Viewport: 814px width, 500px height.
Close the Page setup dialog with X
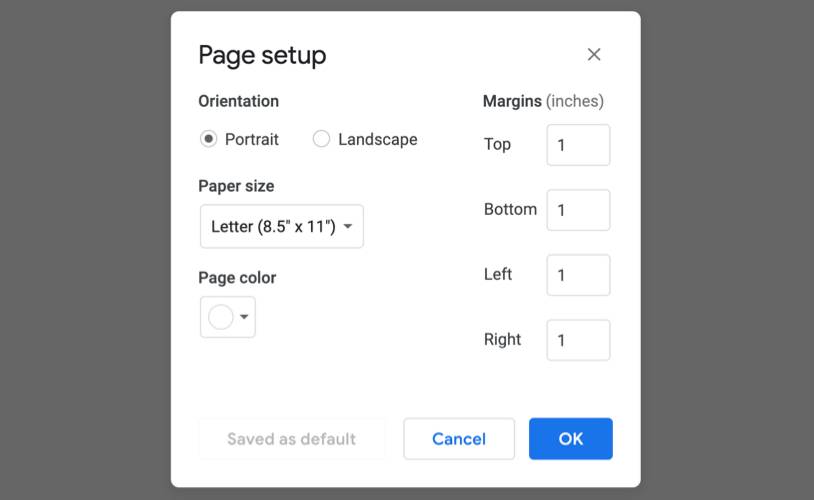[x=594, y=55]
